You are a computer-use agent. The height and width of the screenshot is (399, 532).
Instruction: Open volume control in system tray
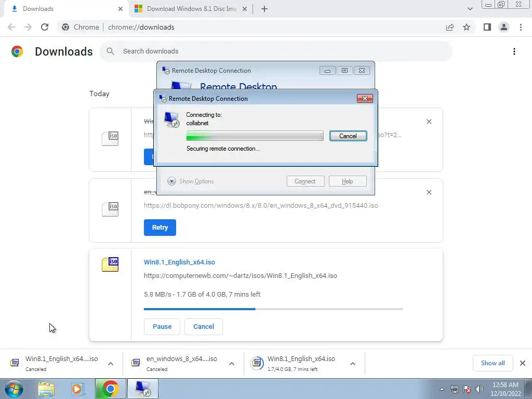480,389
